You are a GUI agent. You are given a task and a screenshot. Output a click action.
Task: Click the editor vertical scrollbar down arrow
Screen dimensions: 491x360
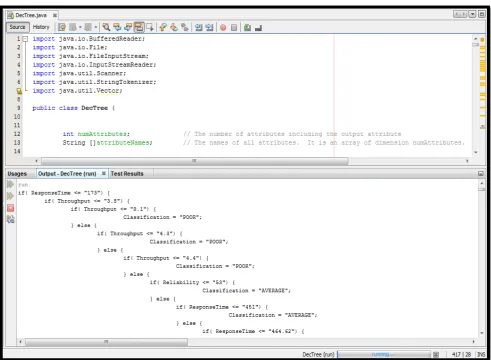476,152
